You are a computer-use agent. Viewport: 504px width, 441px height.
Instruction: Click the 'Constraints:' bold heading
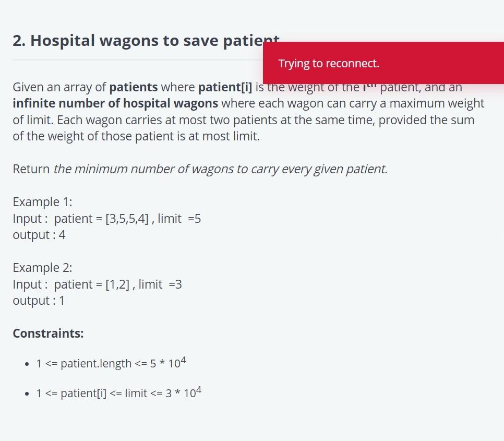(x=48, y=333)
